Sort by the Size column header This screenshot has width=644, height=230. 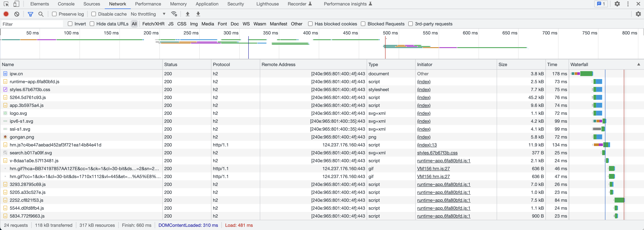521,64
